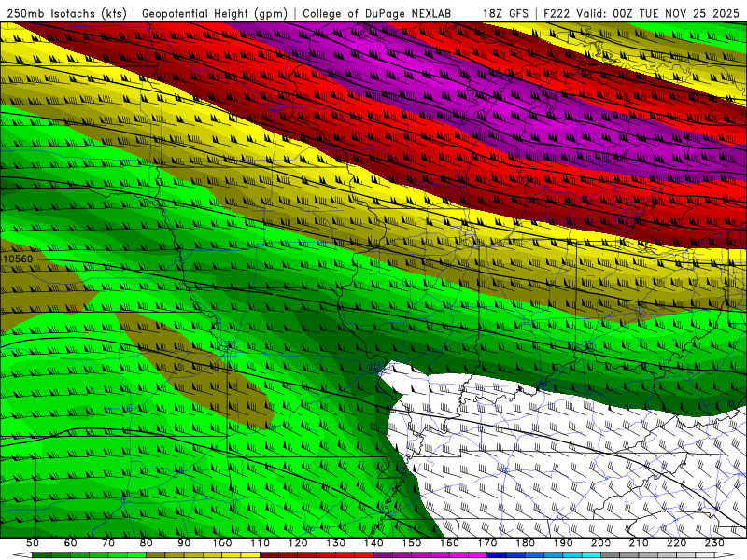Click the 'College of DuPage NEXLAB' label
The width and height of the screenshot is (747, 560).
377,13
